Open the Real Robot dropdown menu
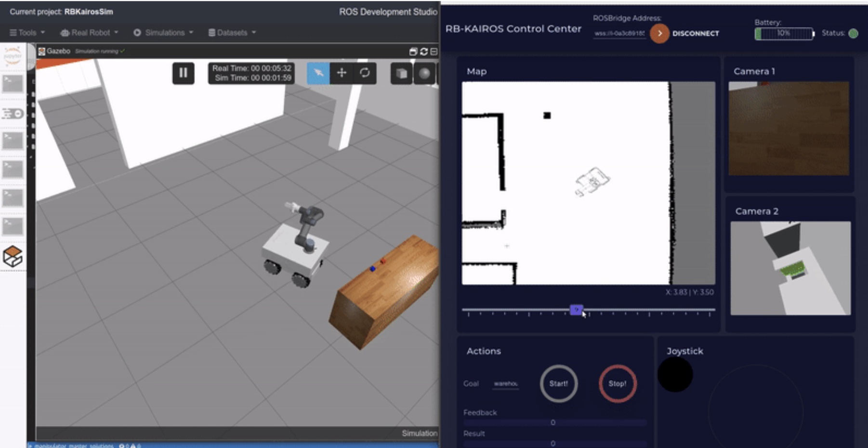The width and height of the screenshot is (868, 448). pyautogui.click(x=89, y=32)
